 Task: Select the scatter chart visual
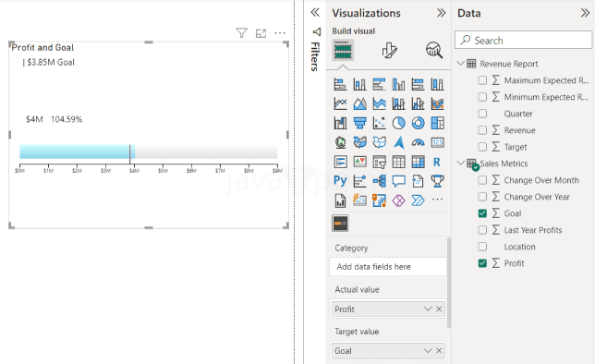(379, 123)
